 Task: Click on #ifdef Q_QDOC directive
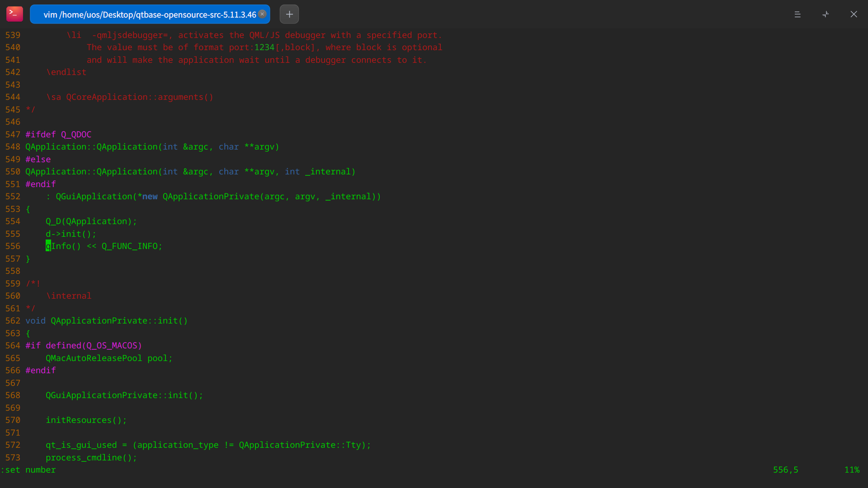click(x=58, y=135)
